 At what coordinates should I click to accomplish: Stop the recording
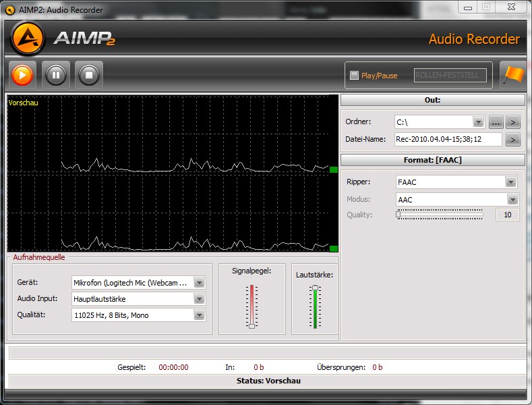pyautogui.click(x=89, y=75)
